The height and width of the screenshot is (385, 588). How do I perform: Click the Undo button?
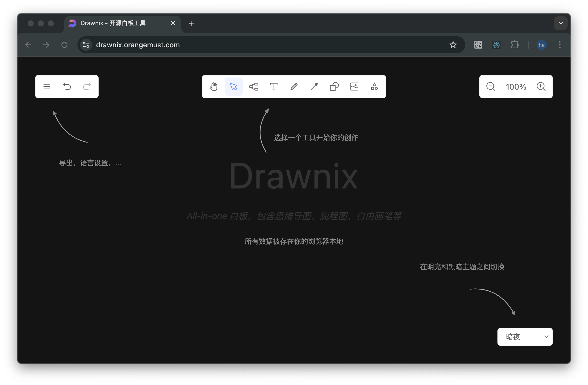tap(67, 87)
